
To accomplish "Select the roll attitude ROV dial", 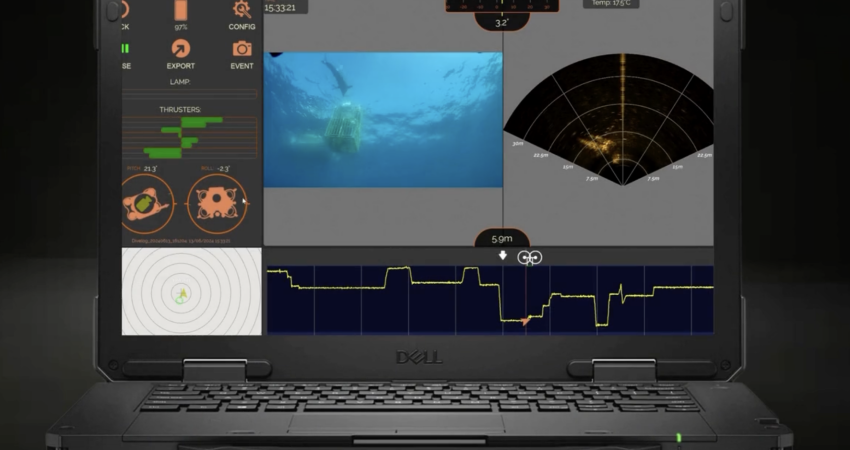I will [x=217, y=204].
